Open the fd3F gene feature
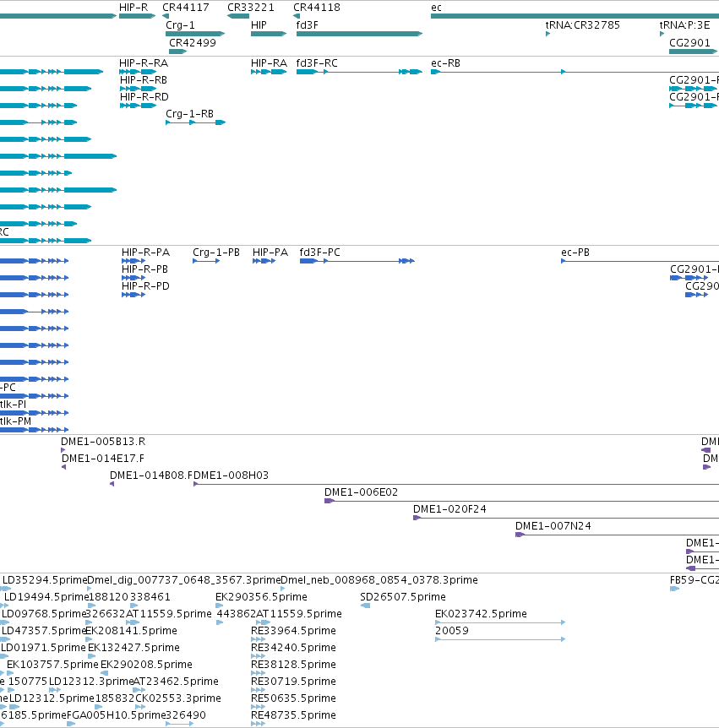The width and height of the screenshot is (719, 728). (x=360, y=34)
